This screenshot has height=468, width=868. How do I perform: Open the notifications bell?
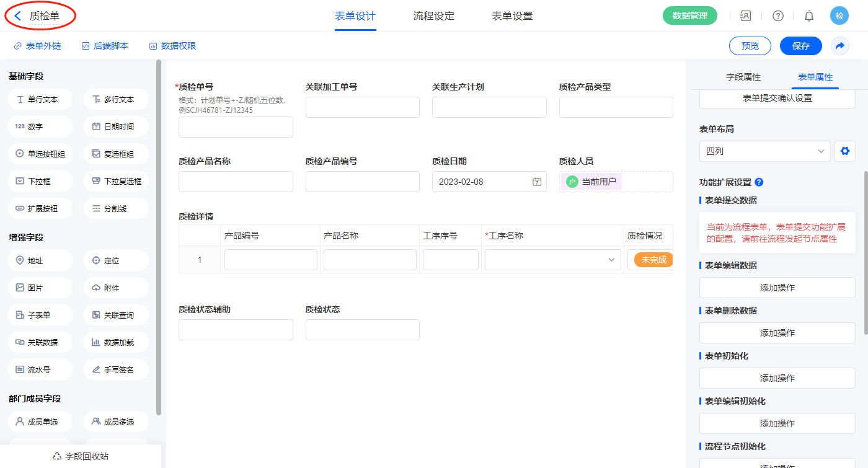tap(808, 16)
